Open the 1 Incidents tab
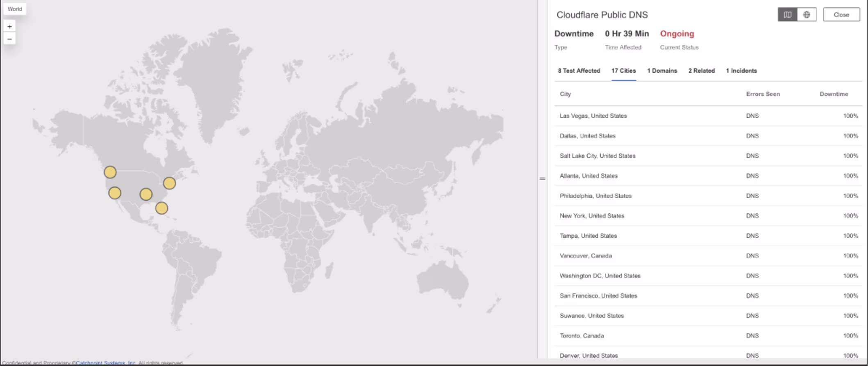 pos(741,71)
